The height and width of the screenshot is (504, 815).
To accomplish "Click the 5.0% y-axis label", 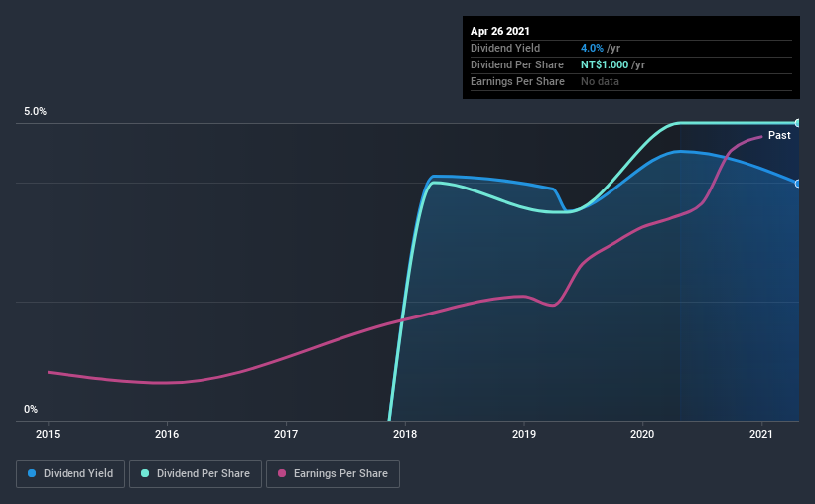I will click(x=35, y=111).
